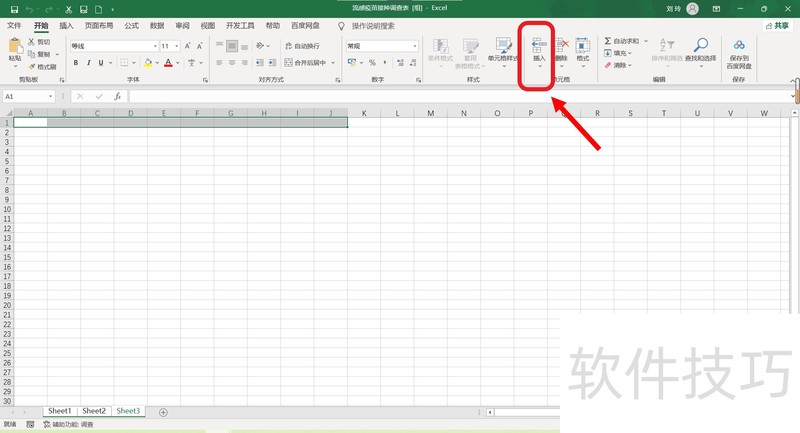Viewport: 800px width, 433px height.
Task: Click the Insert cells icon
Action: pos(538,44)
